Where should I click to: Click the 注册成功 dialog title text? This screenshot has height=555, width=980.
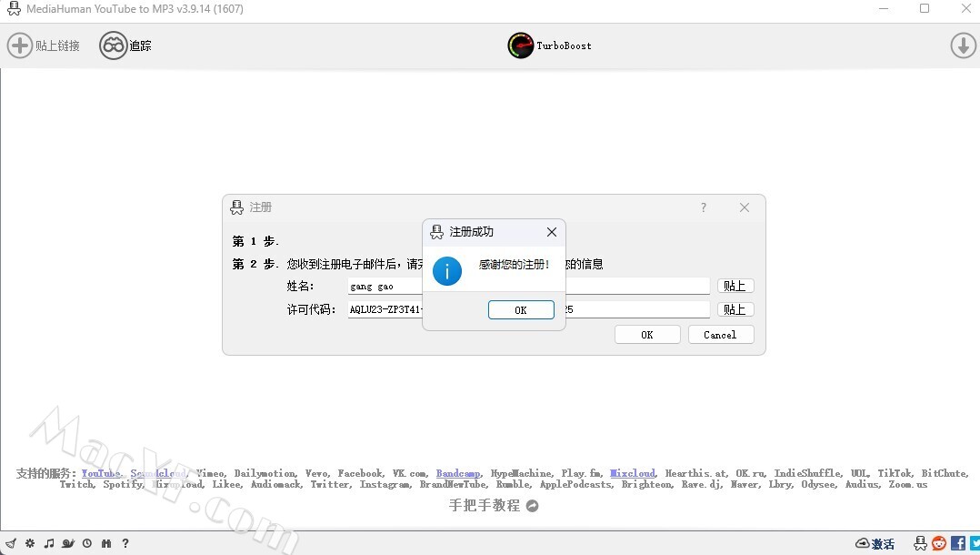pos(472,232)
